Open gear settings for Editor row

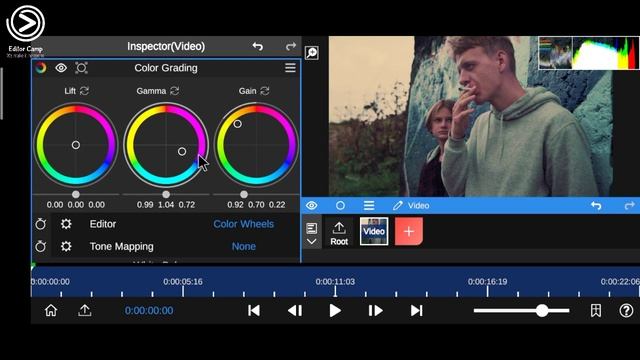(66, 224)
